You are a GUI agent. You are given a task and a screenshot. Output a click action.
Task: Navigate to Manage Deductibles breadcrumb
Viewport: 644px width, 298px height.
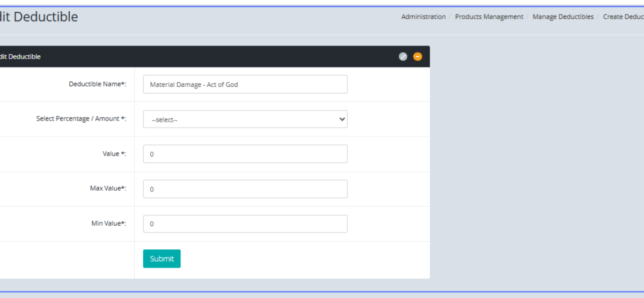coord(562,17)
